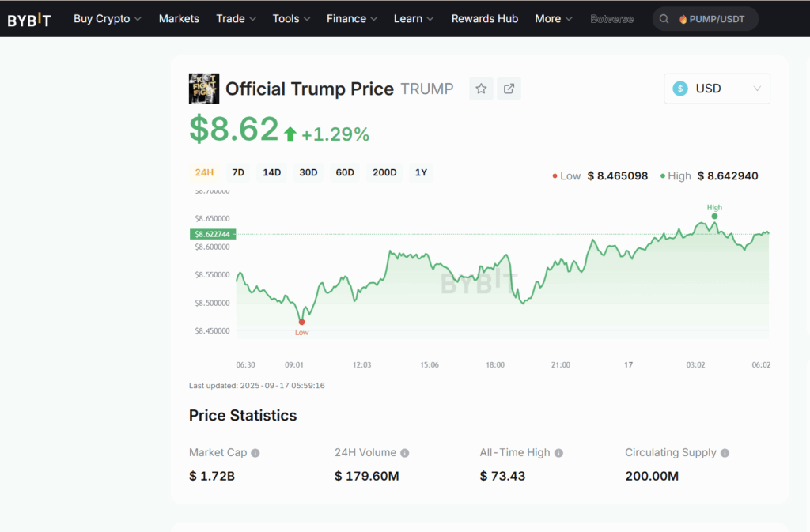Add TRUMP to favorites with star icon
Screen dimensions: 810x532
pos(481,89)
